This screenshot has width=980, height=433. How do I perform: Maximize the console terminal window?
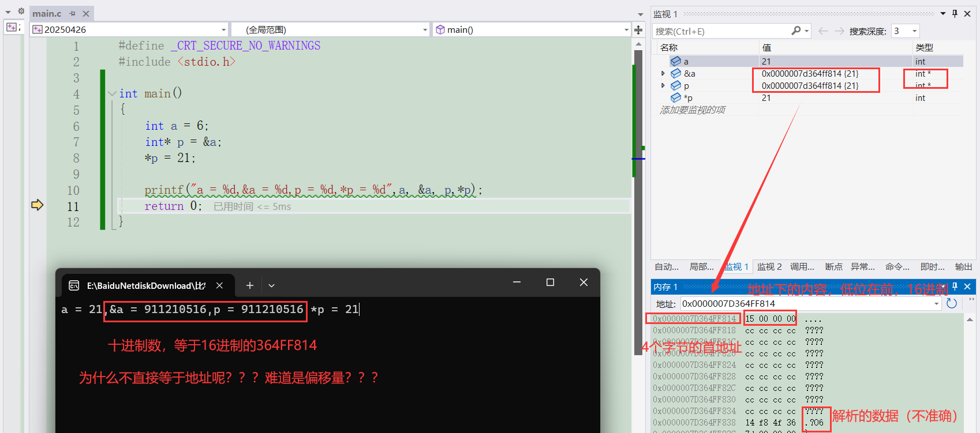click(550, 282)
